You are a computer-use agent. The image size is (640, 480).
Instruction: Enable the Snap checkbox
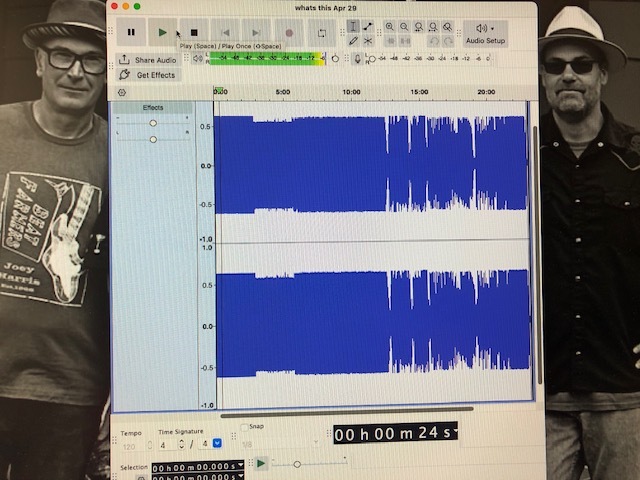click(x=244, y=427)
